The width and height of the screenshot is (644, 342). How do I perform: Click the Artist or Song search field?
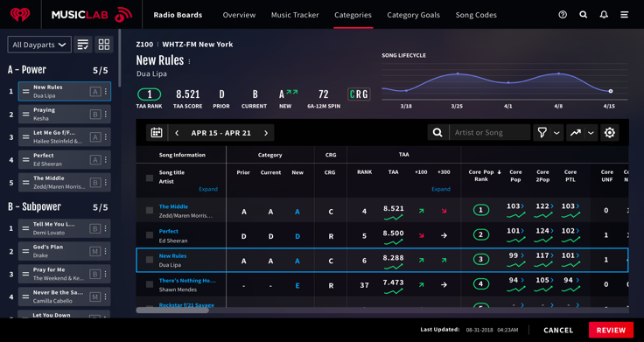pyautogui.click(x=490, y=133)
